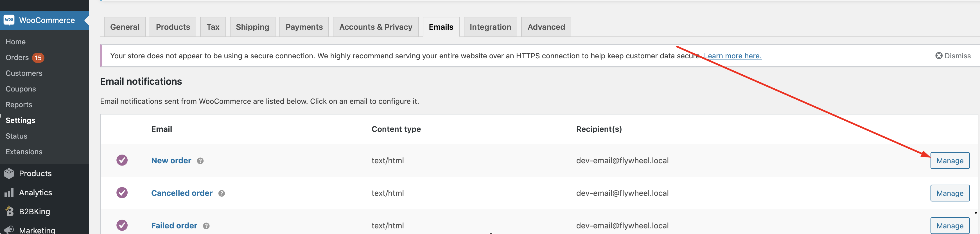980x234 pixels.
Task: Follow the 'Learn more here.' link
Action: pos(732,56)
